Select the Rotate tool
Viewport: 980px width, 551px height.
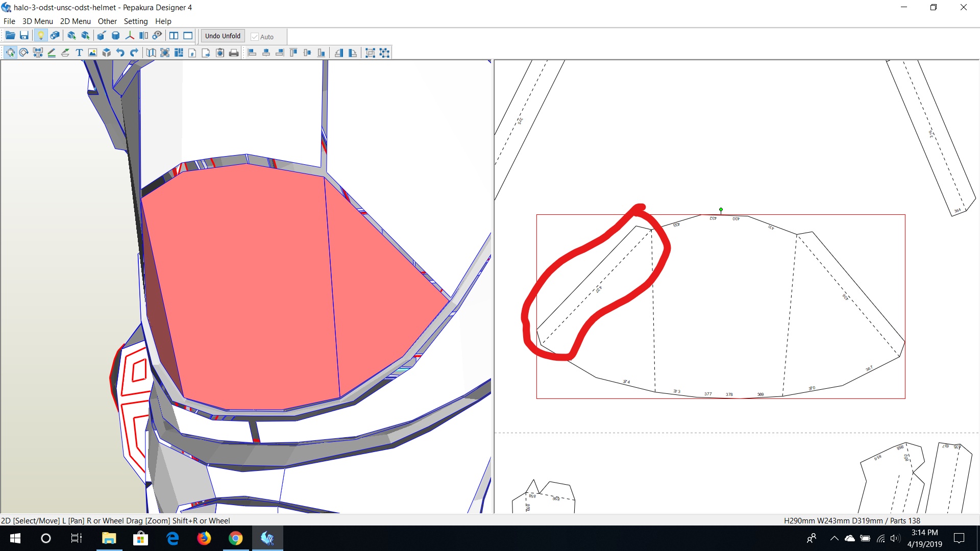click(24, 53)
